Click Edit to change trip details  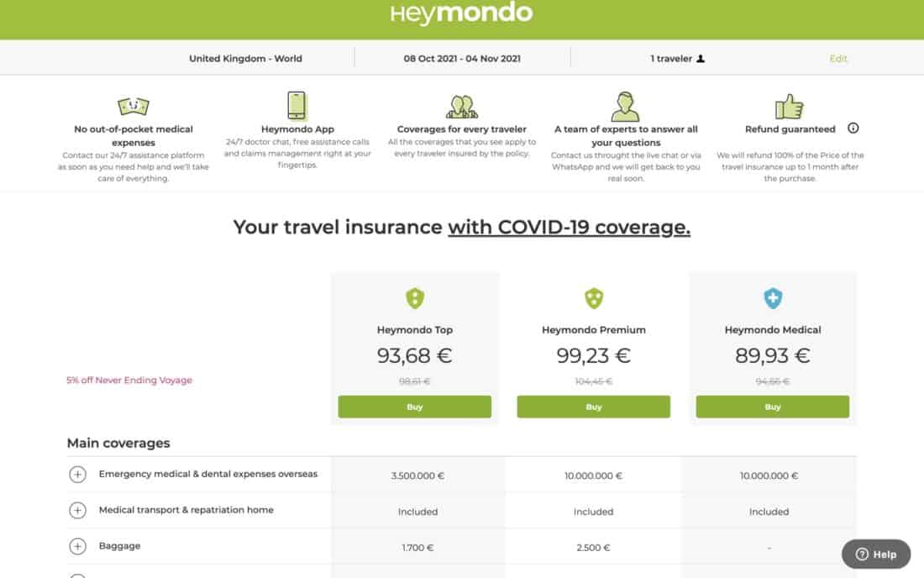click(838, 58)
